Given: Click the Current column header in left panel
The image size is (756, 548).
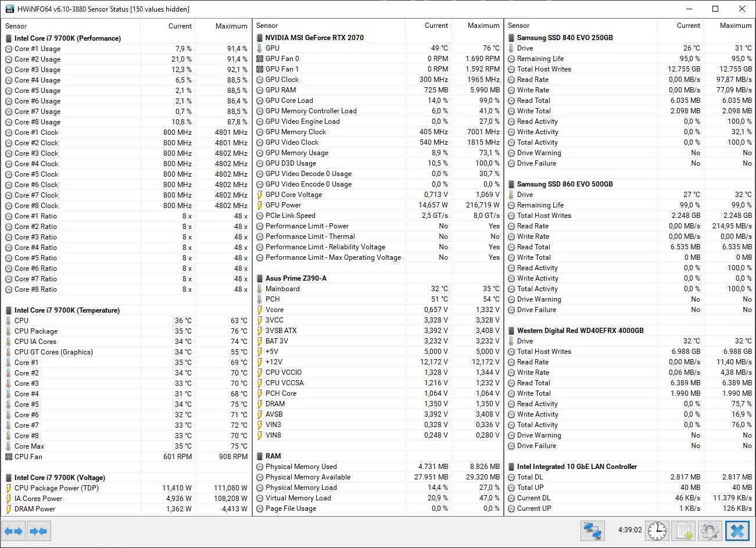Looking at the screenshot, I should (x=168, y=26).
